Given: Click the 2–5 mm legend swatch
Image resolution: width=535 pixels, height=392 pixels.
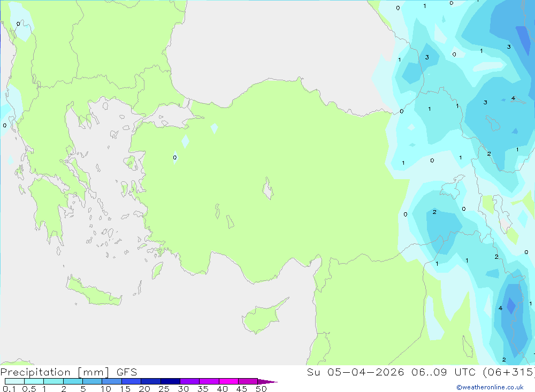Looking at the screenshot, I should [x=73, y=381].
